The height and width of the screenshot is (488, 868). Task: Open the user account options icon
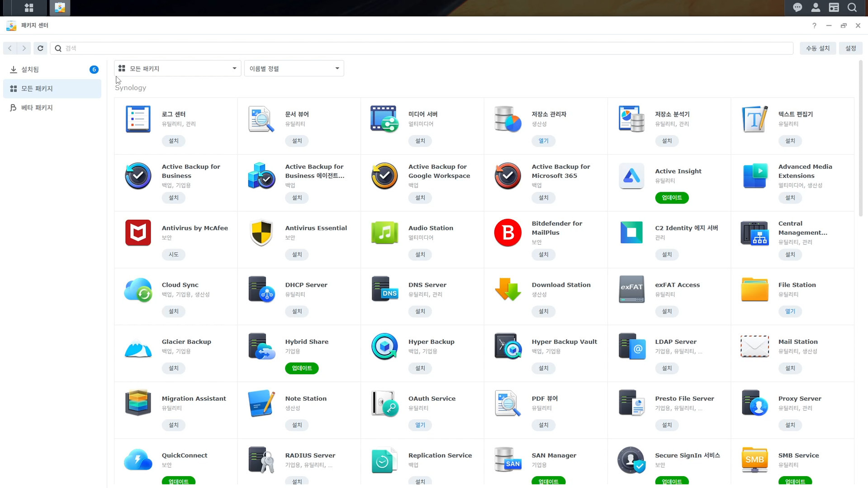(x=816, y=8)
